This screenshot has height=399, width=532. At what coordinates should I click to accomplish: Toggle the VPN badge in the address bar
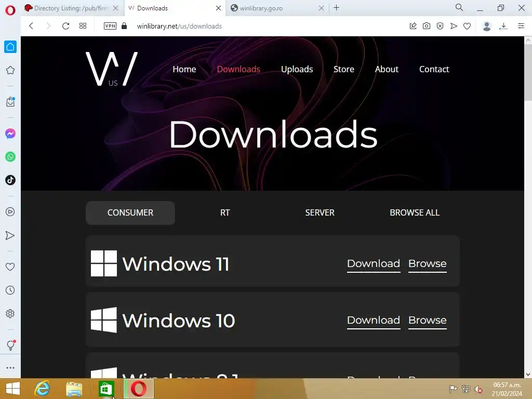coord(110,26)
